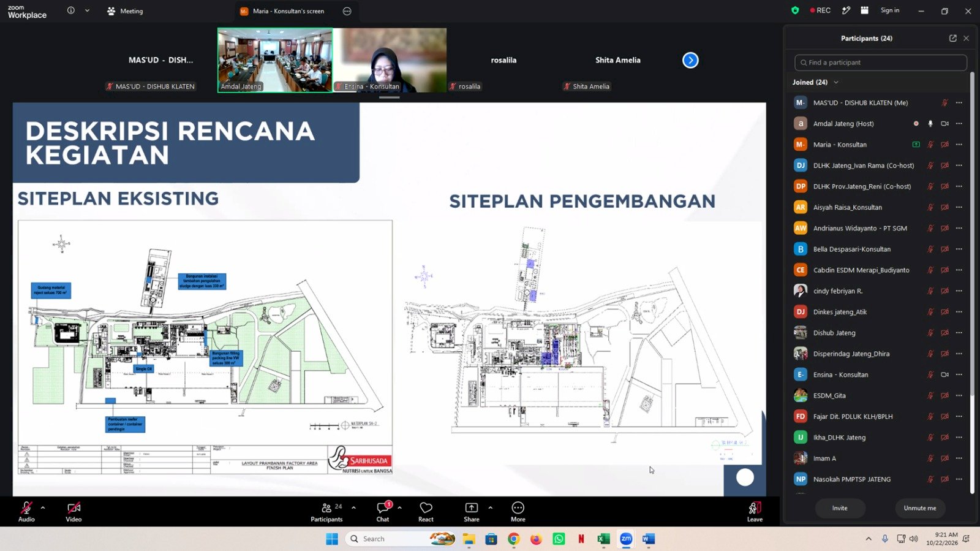Click the Invite button
This screenshot has height=551, width=980.
pos(840,508)
